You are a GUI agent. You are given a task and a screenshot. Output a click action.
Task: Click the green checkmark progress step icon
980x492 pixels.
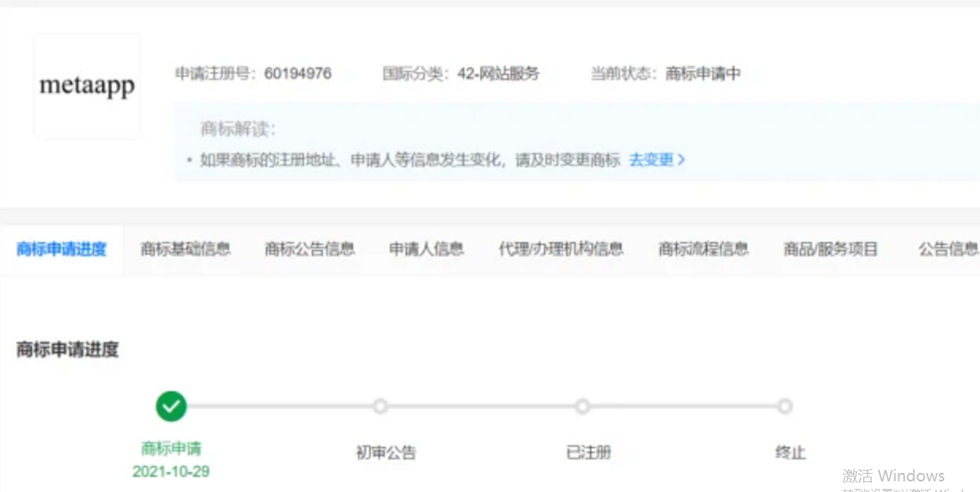(171, 407)
